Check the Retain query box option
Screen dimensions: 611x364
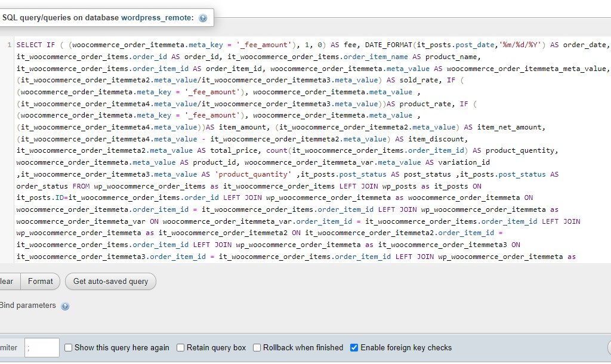180,347
